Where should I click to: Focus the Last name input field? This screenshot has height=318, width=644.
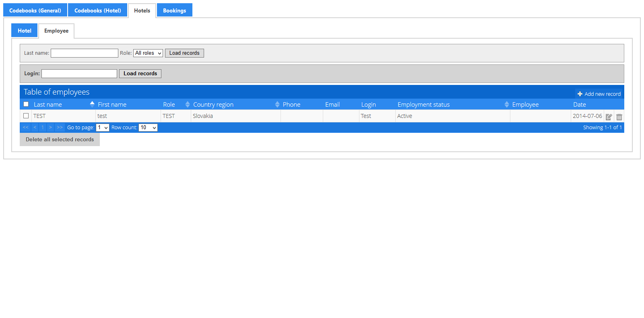click(85, 53)
